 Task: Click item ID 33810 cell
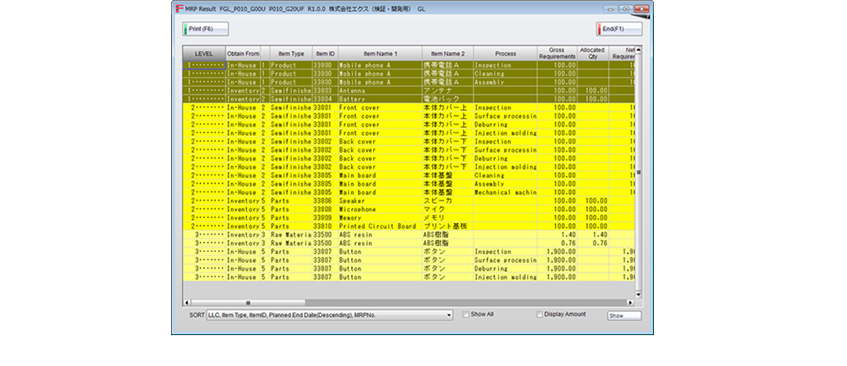325,226
